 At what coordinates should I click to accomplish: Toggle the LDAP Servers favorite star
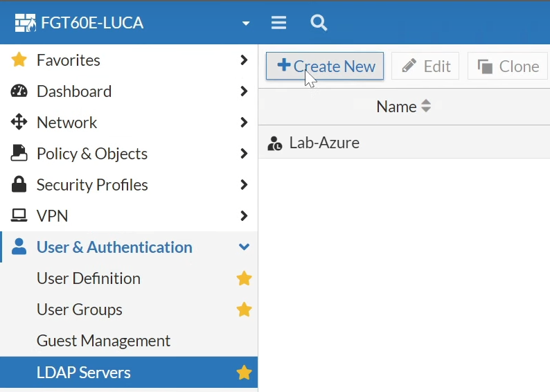tap(244, 373)
